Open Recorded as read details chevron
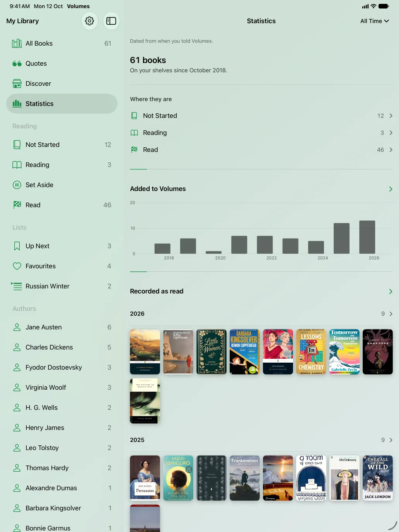This screenshot has height=532, width=399. pos(390,291)
